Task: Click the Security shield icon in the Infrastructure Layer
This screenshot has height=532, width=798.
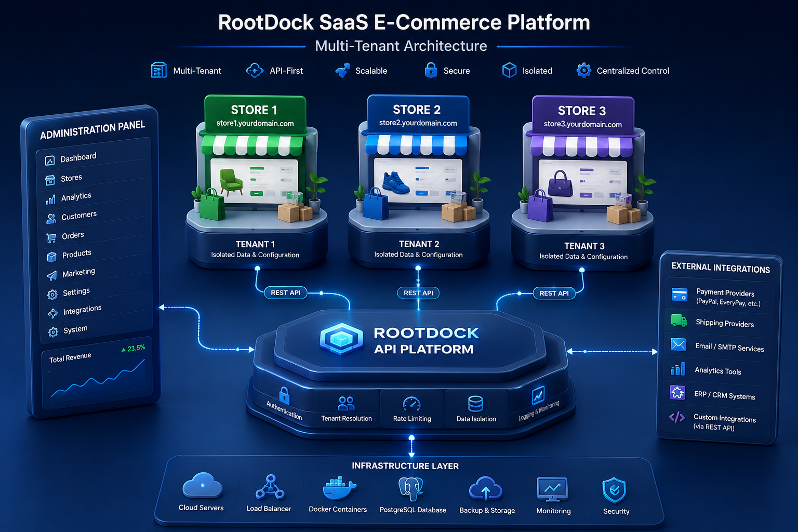Action: pos(614,491)
